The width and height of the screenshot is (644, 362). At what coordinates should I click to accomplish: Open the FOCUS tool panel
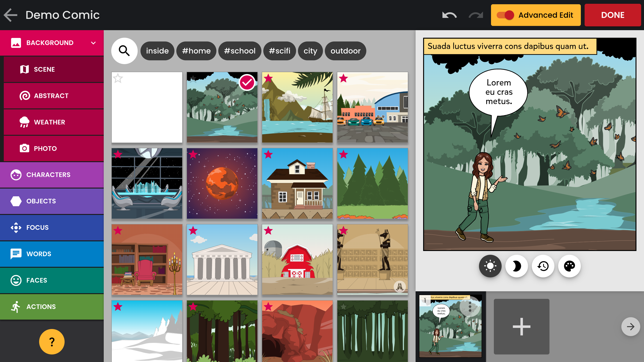52,228
